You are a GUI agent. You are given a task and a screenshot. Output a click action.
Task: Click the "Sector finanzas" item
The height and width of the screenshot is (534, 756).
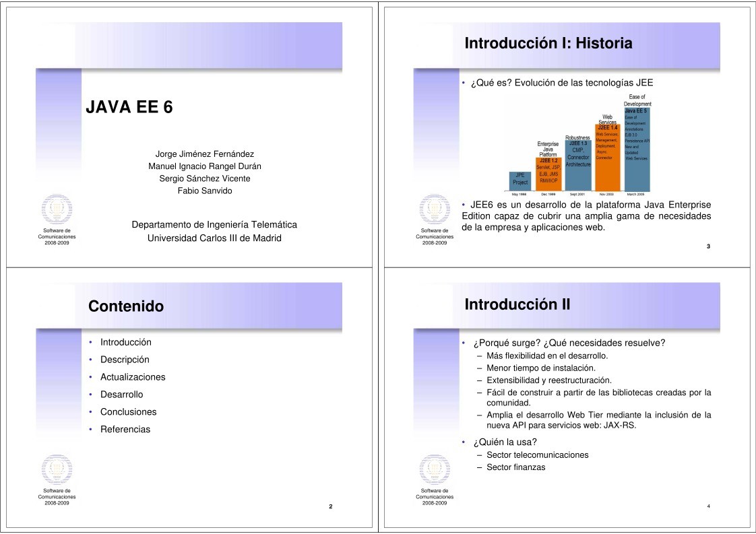click(516, 467)
